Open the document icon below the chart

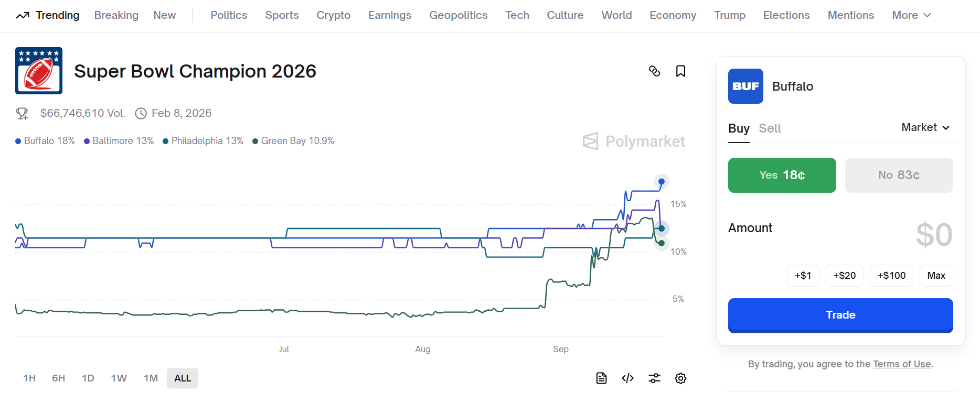tap(601, 378)
